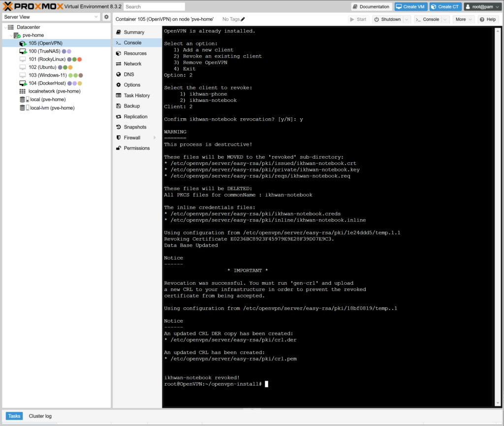This screenshot has height=426, width=504.
Task: Click the Create VM button
Action: 410,6
